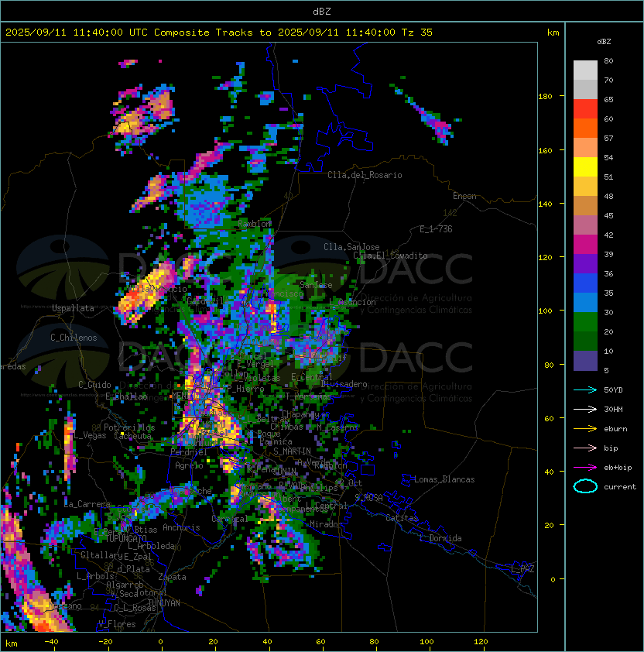Click the S_MARTIN town label

pyautogui.click(x=292, y=451)
